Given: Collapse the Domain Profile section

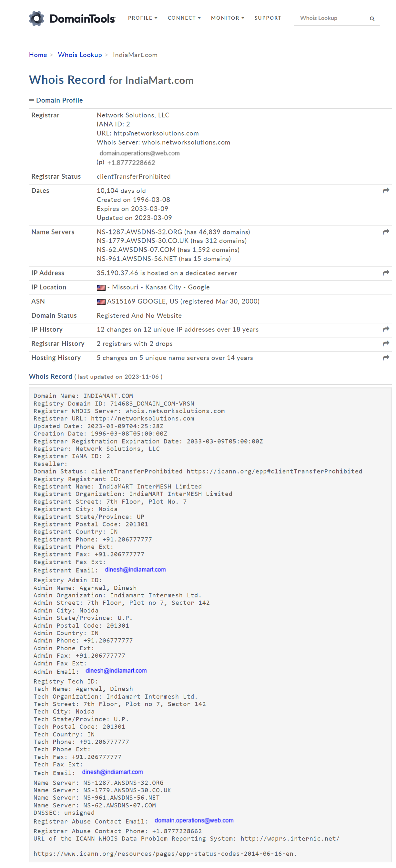Looking at the screenshot, I should click(56, 100).
